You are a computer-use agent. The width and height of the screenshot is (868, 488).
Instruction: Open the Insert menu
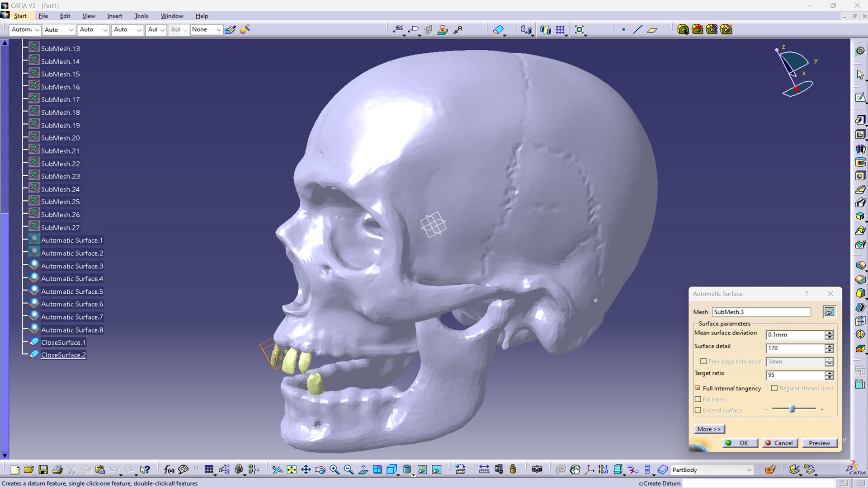(x=114, y=16)
